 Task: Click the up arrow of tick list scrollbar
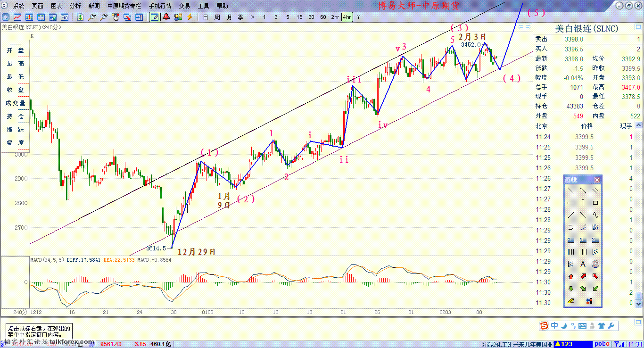[x=639, y=126]
